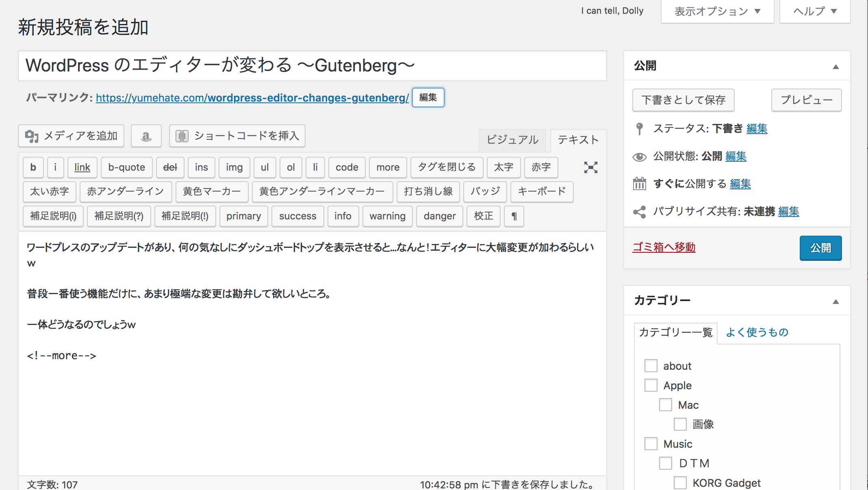The width and height of the screenshot is (868, 490).
Task: Click キーボード quicktag button
Action: coord(542,192)
